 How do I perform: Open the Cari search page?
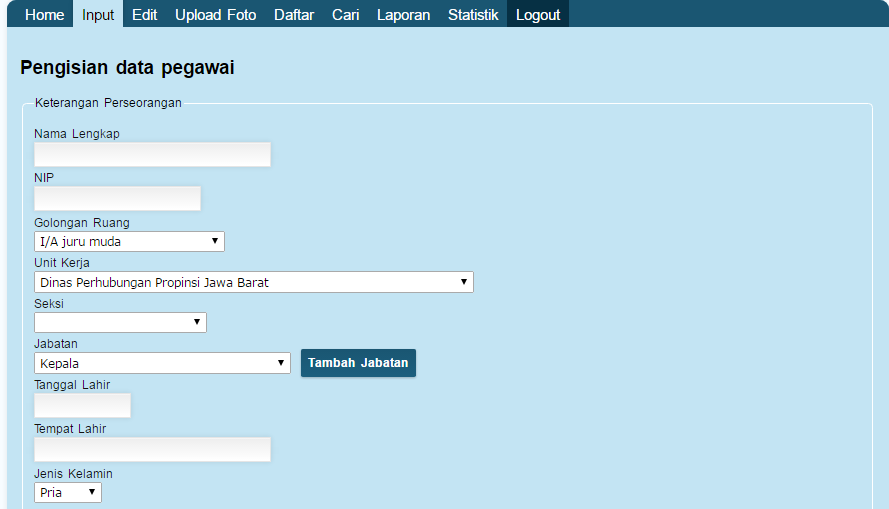pos(345,14)
